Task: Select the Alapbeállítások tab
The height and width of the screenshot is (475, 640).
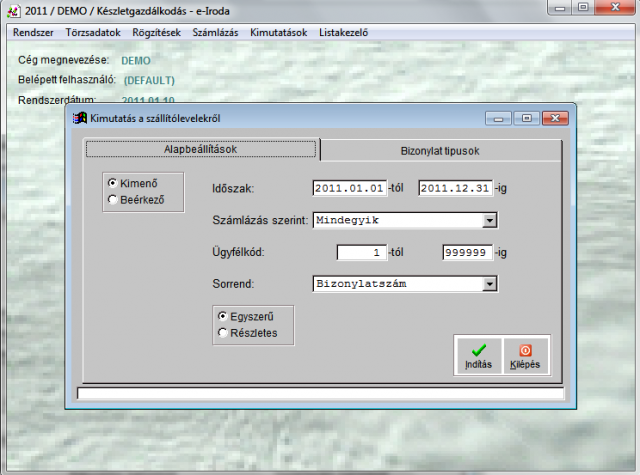Action: point(201,150)
